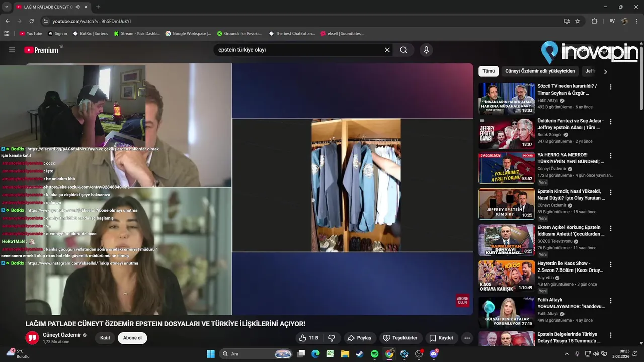Image resolution: width=644 pixels, height=362 pixels.
Task: Open options menu for 'Hayrettin ile Kaos Show' video
Action: click(611, 264)
